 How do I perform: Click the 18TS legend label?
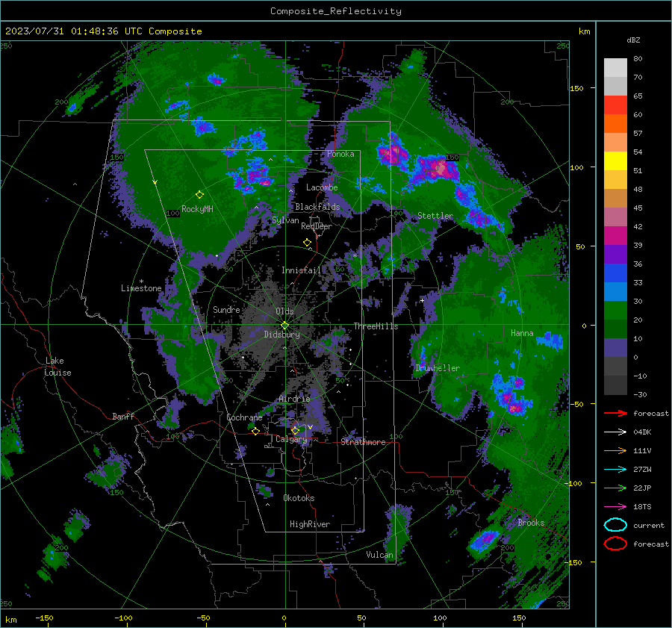click(x=642, y=507)
